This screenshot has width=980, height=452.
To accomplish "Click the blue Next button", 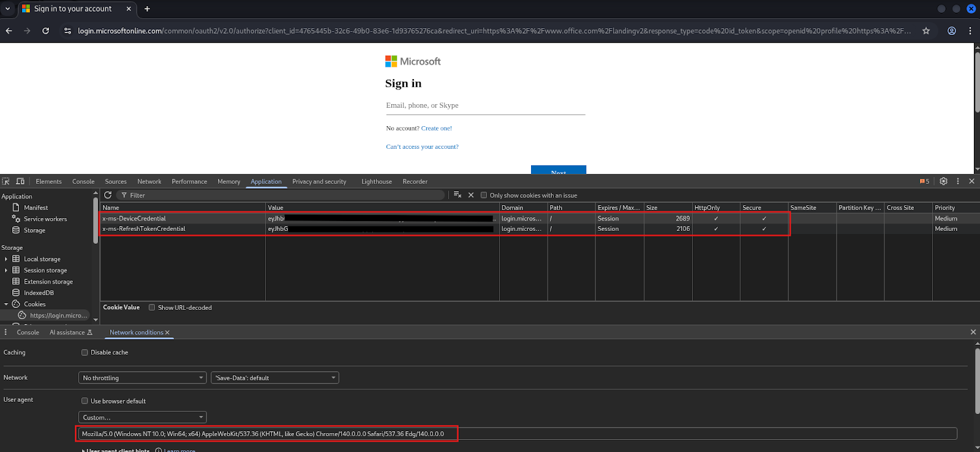I will coord(559,170).
